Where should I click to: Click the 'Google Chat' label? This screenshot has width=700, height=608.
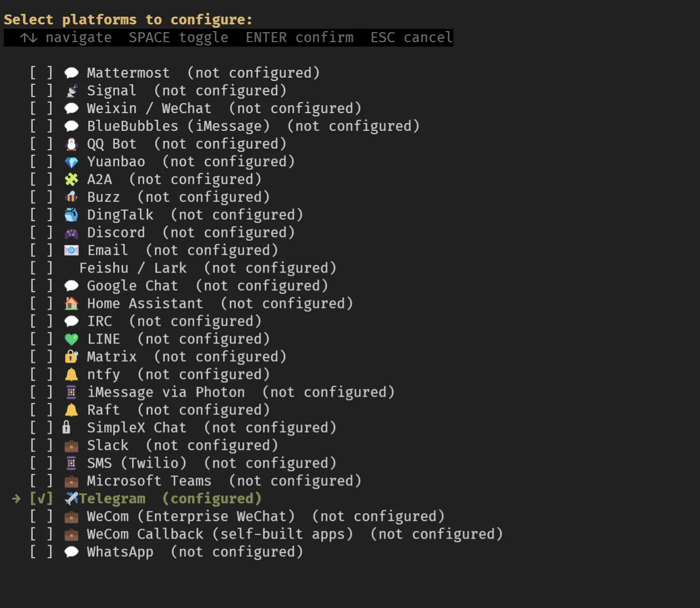tap(133, 286)
